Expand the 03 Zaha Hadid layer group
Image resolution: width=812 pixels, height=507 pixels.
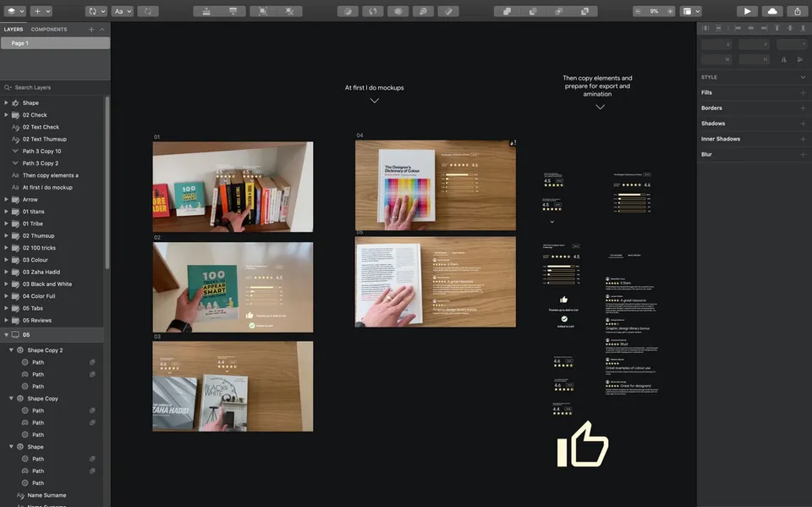(x=6, y=273)
